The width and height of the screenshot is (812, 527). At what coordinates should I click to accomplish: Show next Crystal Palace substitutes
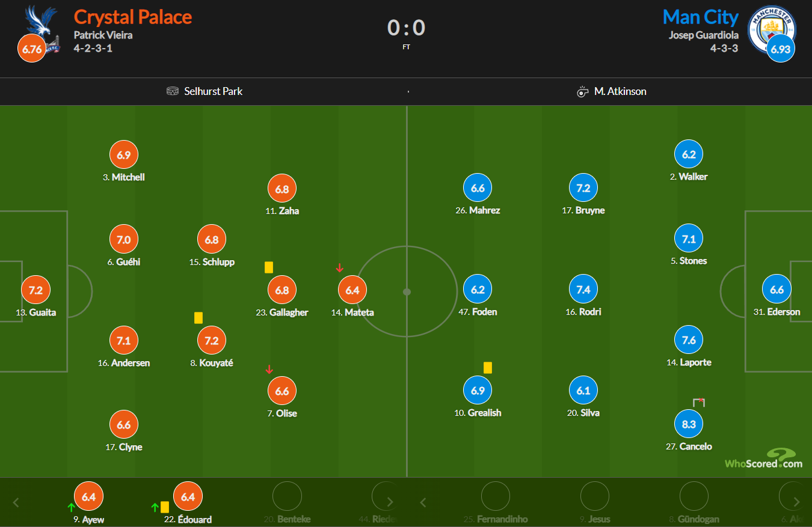tap(390, 502)
